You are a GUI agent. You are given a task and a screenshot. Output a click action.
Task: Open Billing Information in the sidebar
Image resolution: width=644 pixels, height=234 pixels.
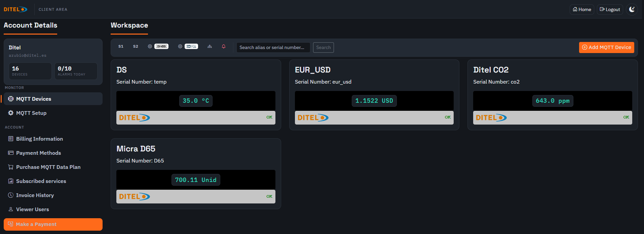(53, 139)
